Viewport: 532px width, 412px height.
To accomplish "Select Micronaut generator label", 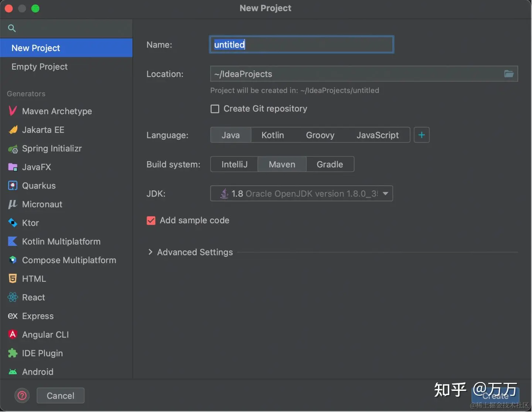I will point(42,204).
